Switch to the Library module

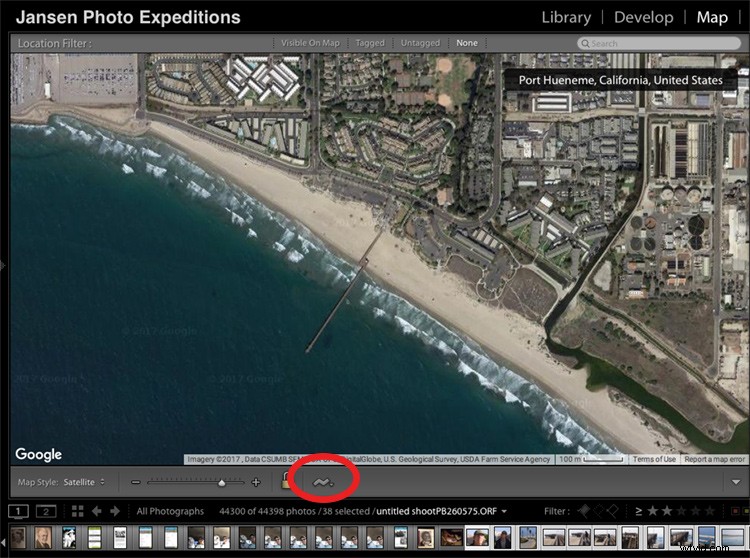[566, 18]
